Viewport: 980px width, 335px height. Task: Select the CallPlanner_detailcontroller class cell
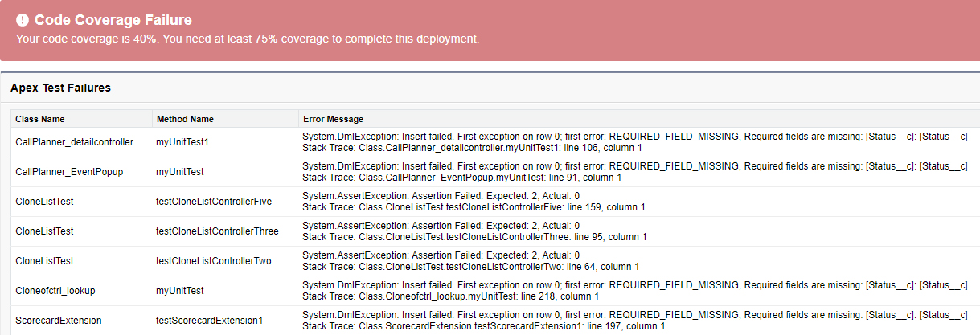click(74, 142)
